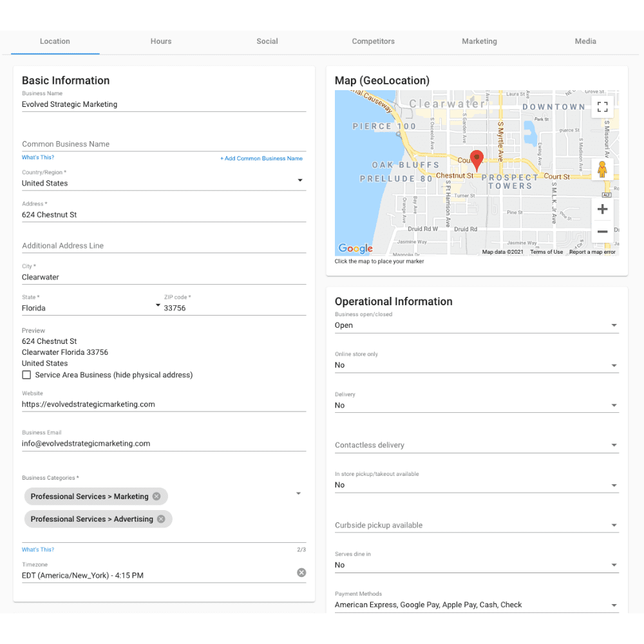The height and width of the screenshot is (644, 644).
Task: Enable Service Area Business checkbox
Action: click(26, 374)
